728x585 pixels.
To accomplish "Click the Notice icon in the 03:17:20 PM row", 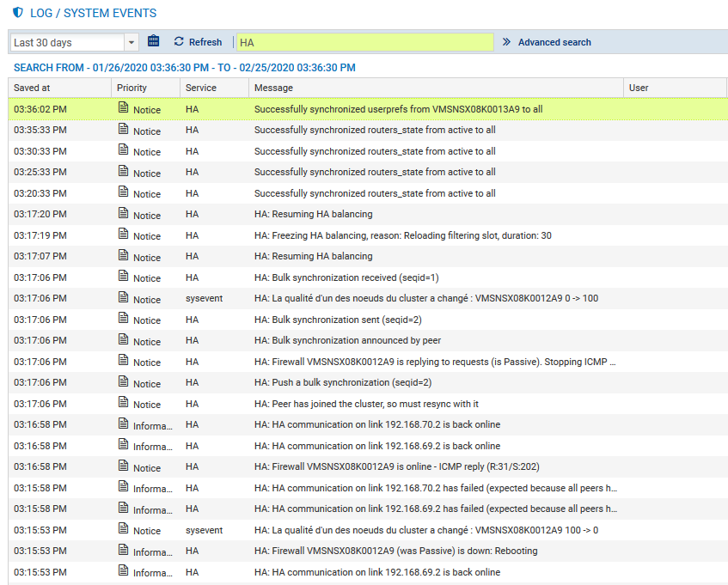I will (x=124, y=215).
